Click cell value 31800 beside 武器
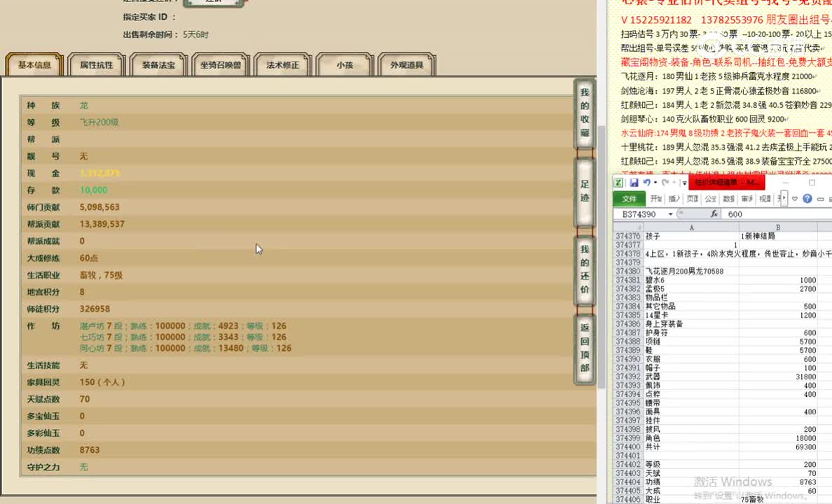 click(x=778, y=377)
